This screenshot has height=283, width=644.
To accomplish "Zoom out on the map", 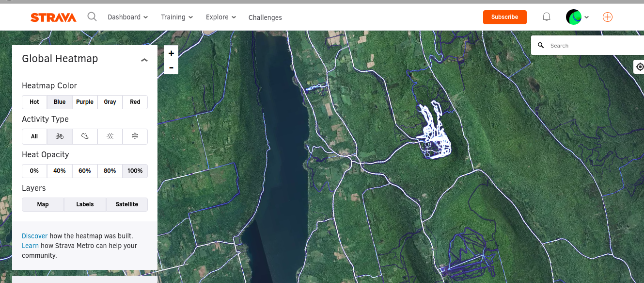I will [171, 67].
